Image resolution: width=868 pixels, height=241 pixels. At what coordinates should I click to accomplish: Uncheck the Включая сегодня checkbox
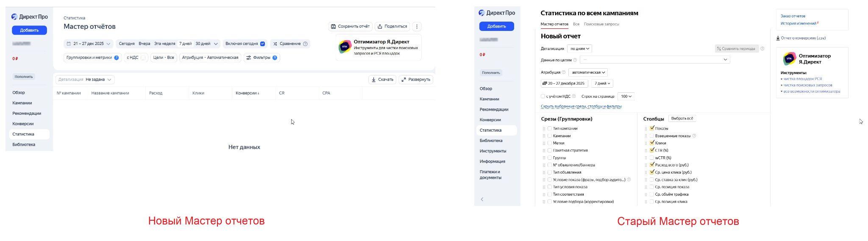coord(262,44)
